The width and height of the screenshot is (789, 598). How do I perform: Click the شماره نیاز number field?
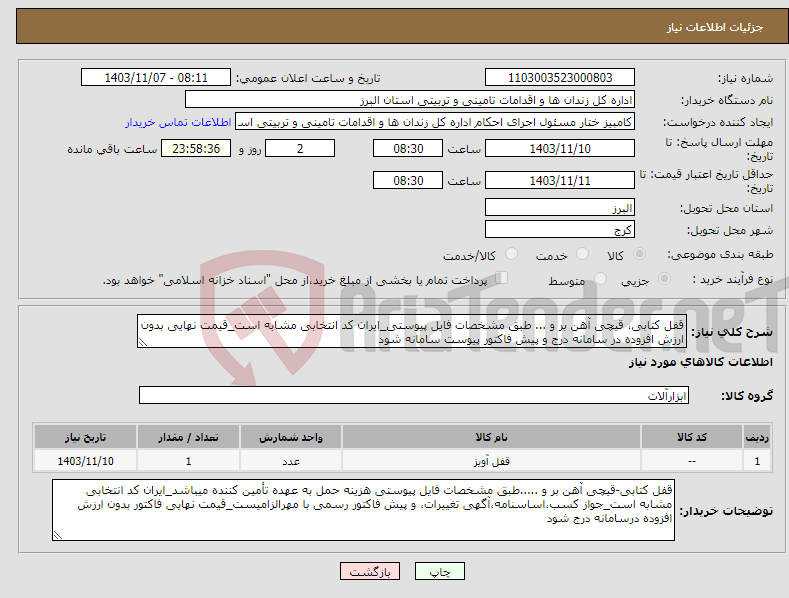[x=560, y=78]
